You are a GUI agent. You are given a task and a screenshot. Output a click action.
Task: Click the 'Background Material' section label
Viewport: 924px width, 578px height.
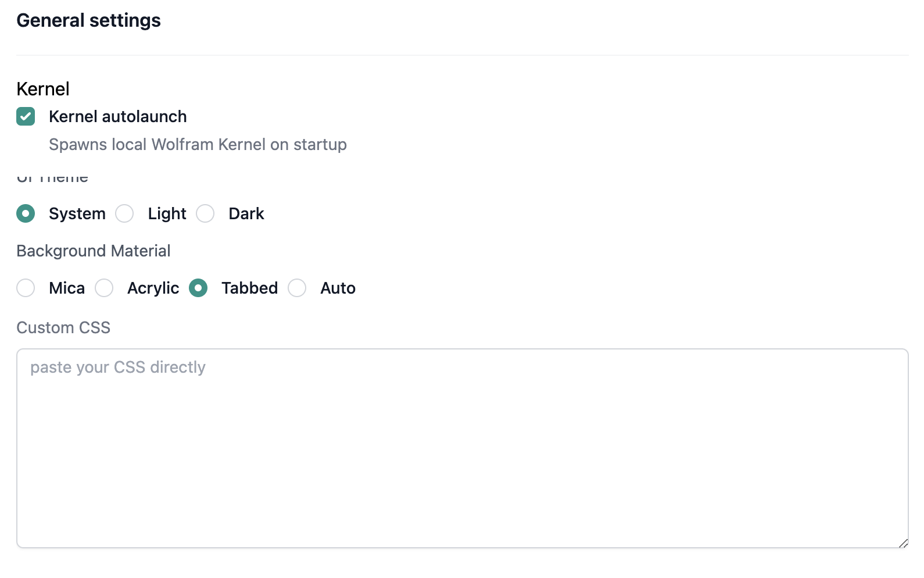point(94,251)
